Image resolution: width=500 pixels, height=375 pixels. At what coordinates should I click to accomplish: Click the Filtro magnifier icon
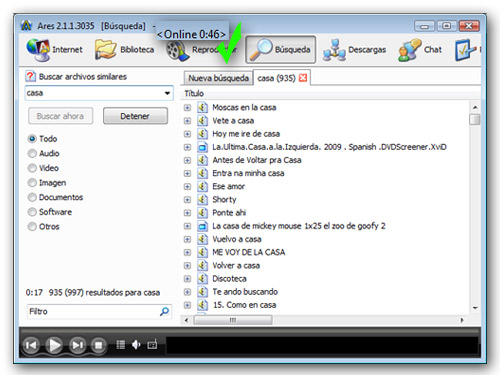click(164, 311)
